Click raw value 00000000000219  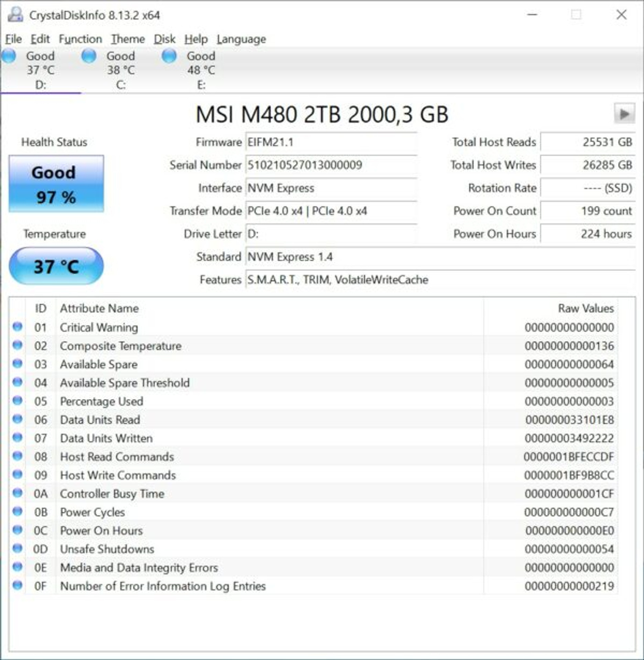[x=569, y=586]
